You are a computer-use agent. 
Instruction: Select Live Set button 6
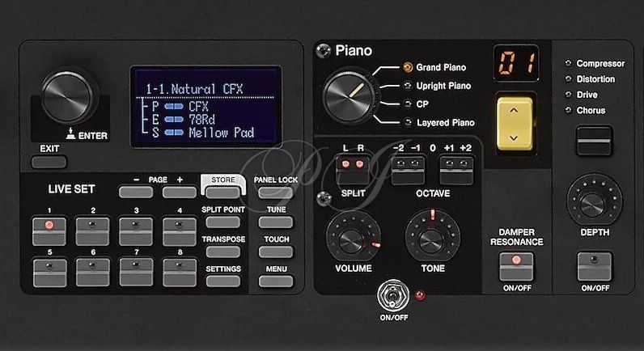point(93,273)
